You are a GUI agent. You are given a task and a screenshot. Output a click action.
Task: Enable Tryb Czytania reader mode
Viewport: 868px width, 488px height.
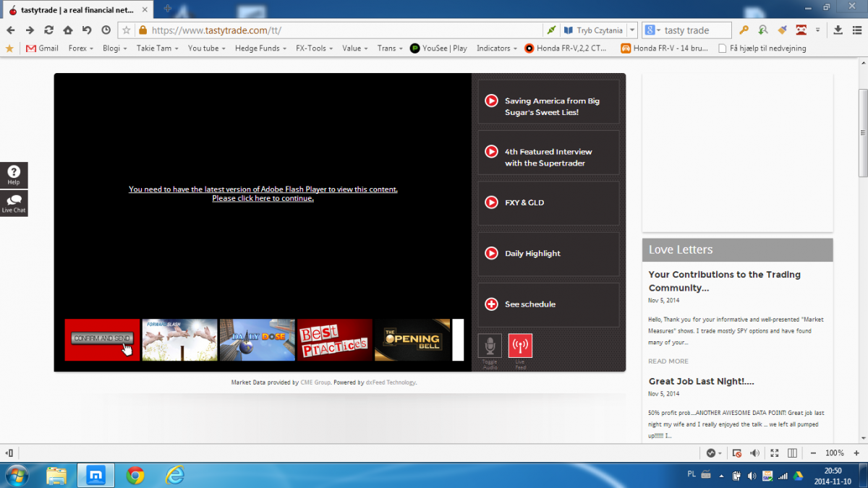pyautogui.click(x=593, y=30)
